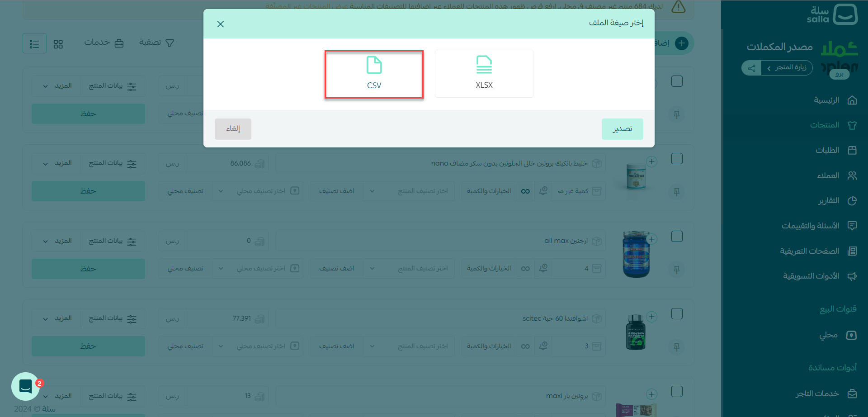Click the إلغاء cancel button
Screen dimensions: 868x417
233,129
